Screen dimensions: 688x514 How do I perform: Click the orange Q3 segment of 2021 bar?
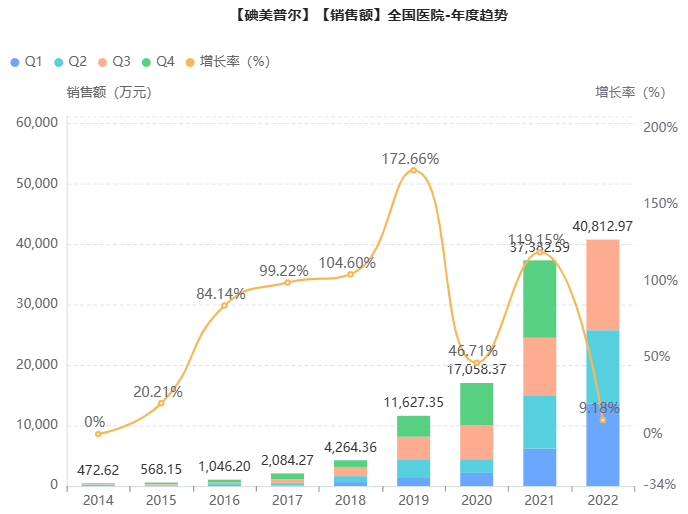(x=540, y=367)
